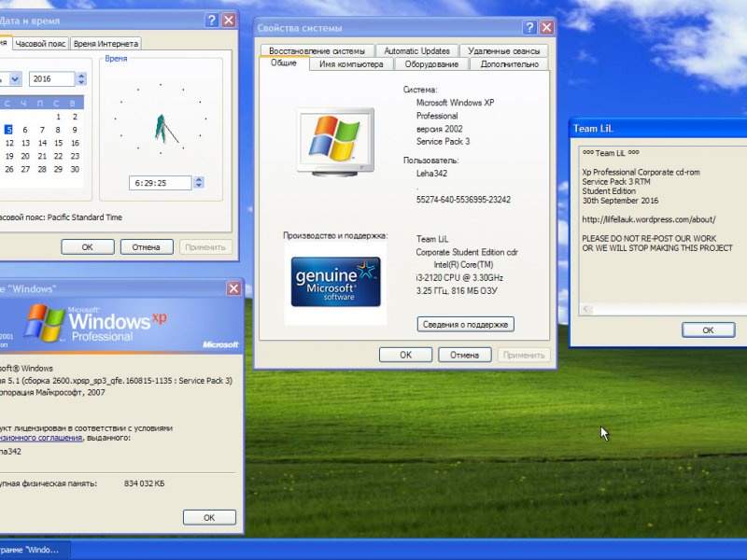Image resolution: width=747 pixels, height=560 pixels.
Task: Click the help icon in Date and Time
Action: pyautogui.click(x=212, y=20)
